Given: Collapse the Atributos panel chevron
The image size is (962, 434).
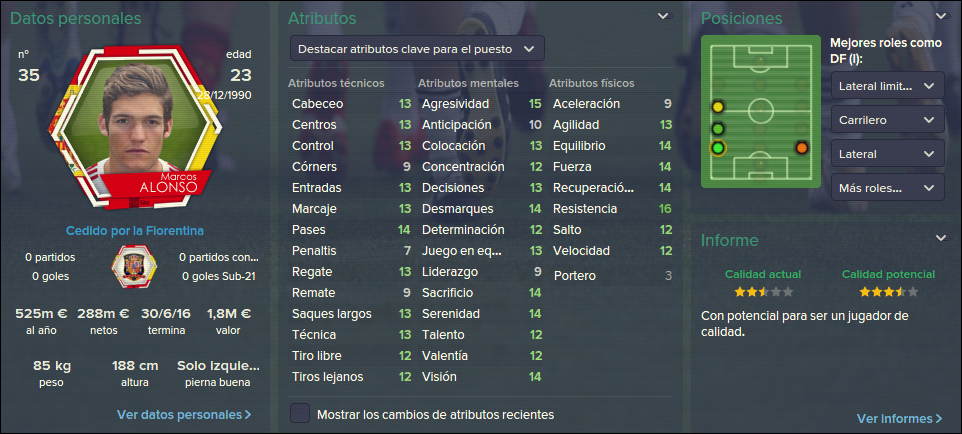Looking at the screenshot, I should coord(663,16).
